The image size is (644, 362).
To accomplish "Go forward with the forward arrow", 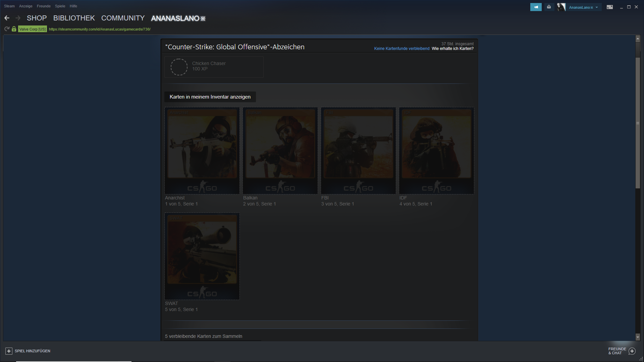I will coord(18,18).
